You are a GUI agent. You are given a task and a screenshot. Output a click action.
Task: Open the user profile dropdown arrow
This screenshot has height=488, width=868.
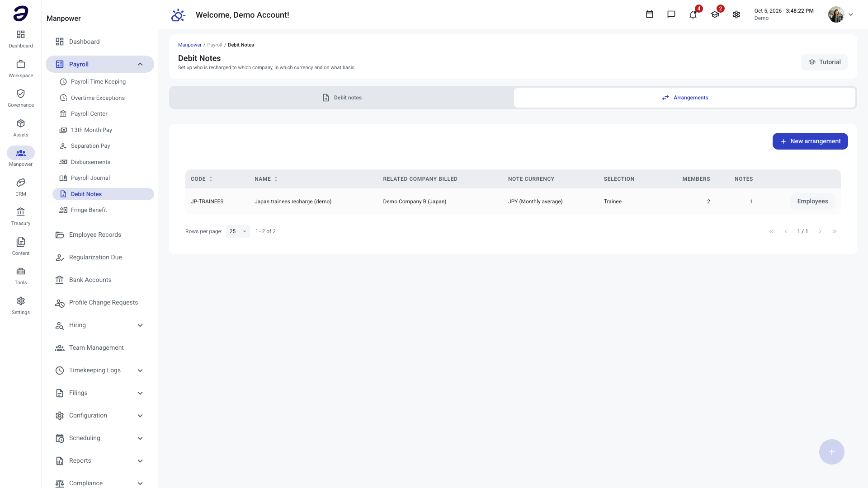click(851, 14)
